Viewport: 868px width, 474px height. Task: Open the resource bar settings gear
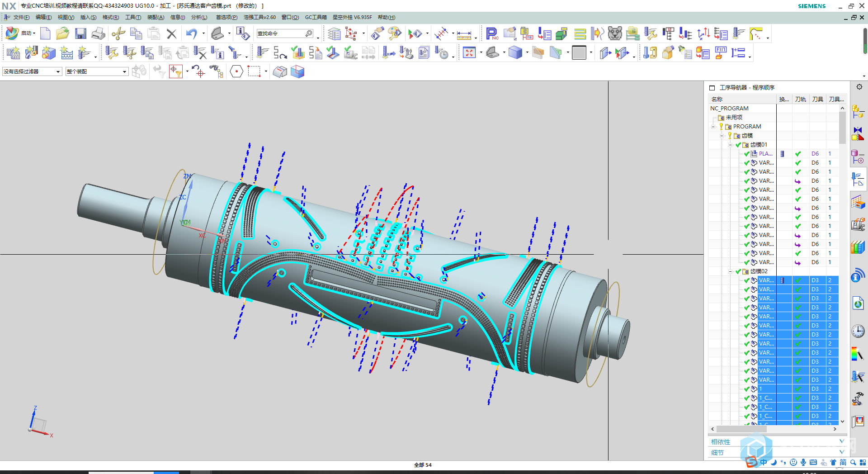[859, 87]
